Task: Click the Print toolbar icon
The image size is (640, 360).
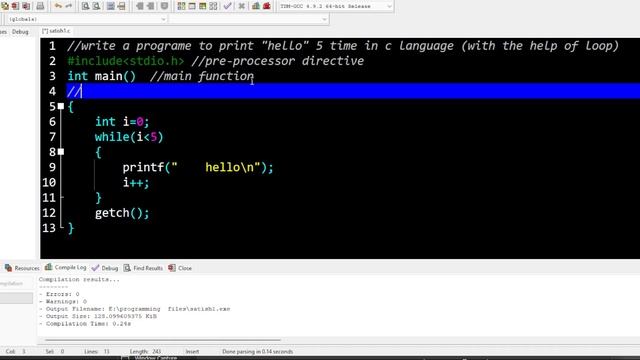Action: pyautogui.click(x=40, y=6)
